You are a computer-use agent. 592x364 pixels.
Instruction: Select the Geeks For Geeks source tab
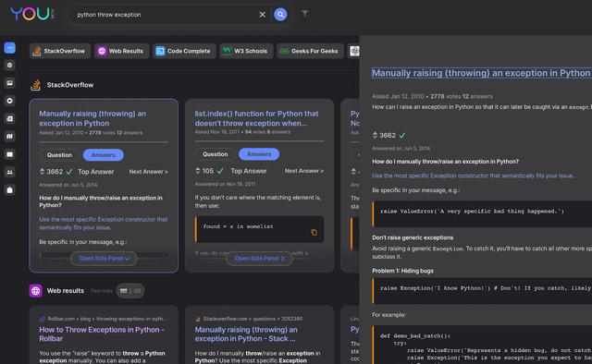(x=310, y=51)
